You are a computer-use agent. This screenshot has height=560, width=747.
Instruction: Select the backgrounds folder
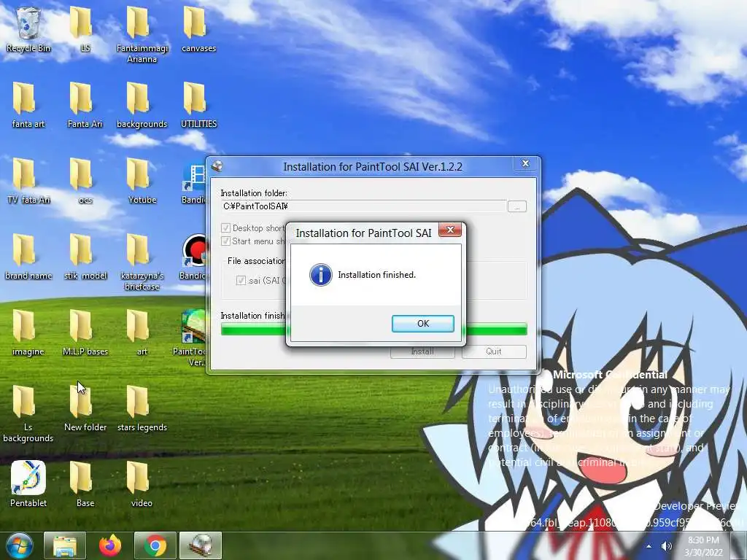pos(142,105)
